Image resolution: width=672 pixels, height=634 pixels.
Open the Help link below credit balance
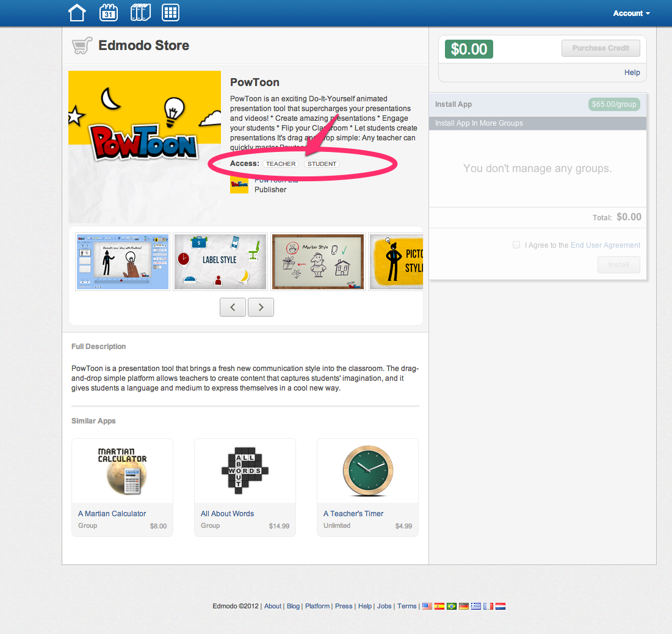tap(632, 73)
